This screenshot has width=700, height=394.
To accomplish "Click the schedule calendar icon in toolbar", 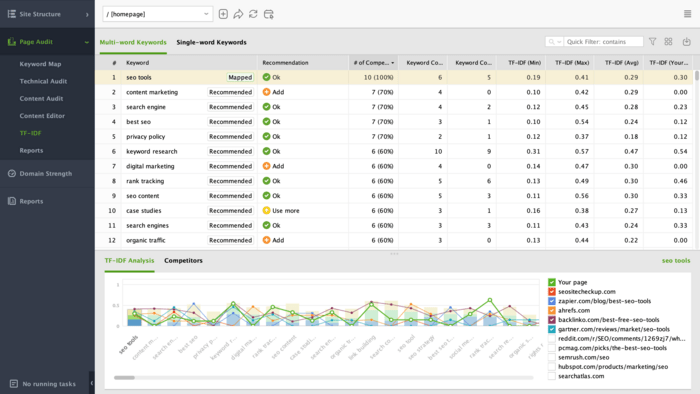I will [x=269, y=14].
